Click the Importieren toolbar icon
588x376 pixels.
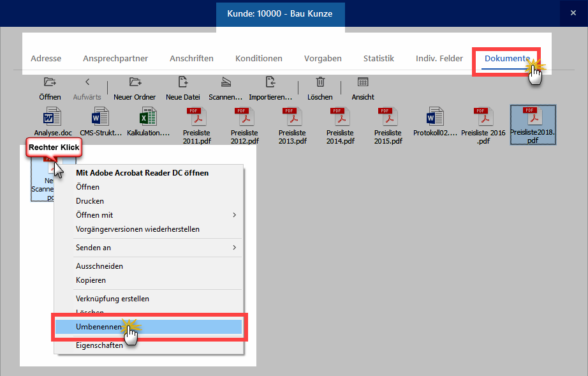[x=270, y=82]
